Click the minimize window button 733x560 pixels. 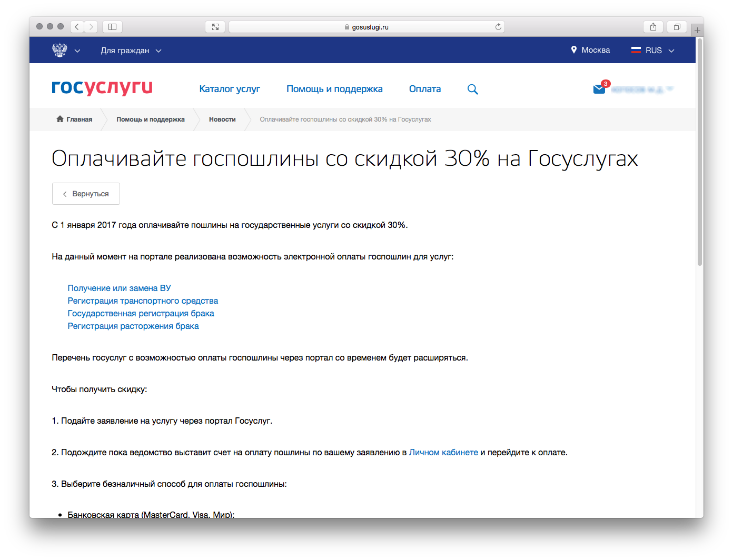[50, 26]
